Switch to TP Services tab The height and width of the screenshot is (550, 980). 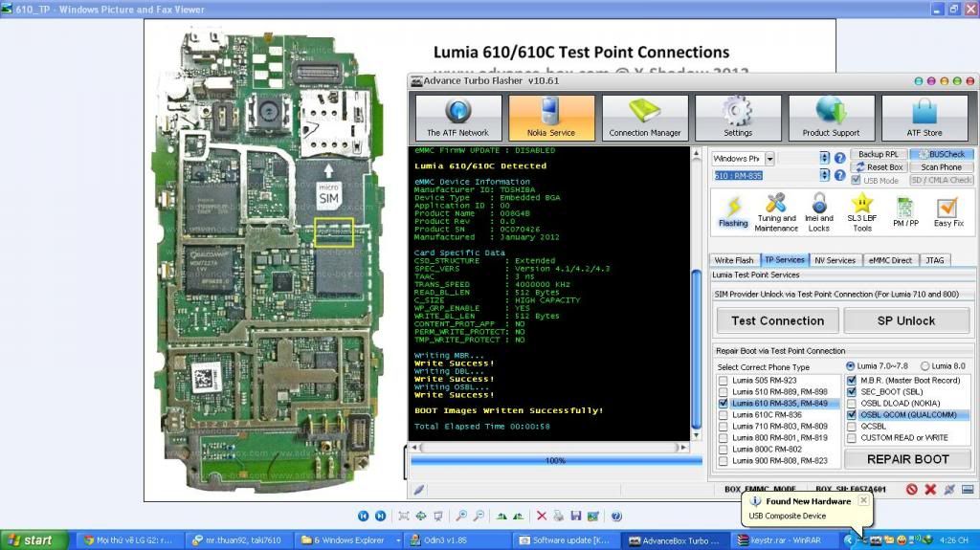[785, 259]
